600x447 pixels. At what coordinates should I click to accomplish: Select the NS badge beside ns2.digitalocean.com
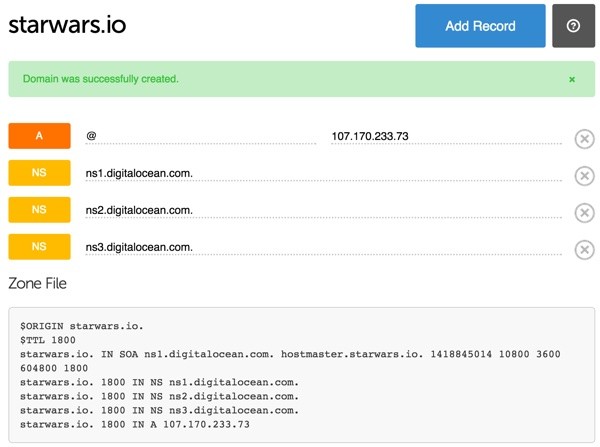[39, 210]
